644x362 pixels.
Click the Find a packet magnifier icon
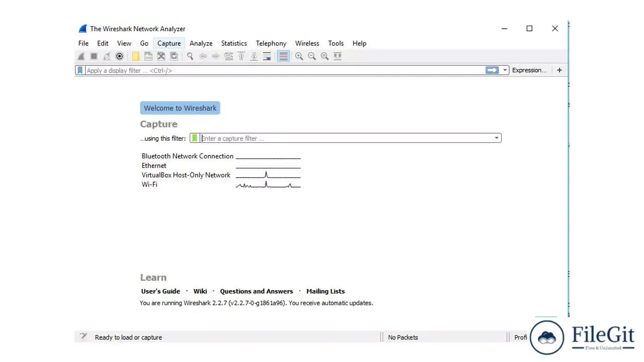[x=190, y=56]
